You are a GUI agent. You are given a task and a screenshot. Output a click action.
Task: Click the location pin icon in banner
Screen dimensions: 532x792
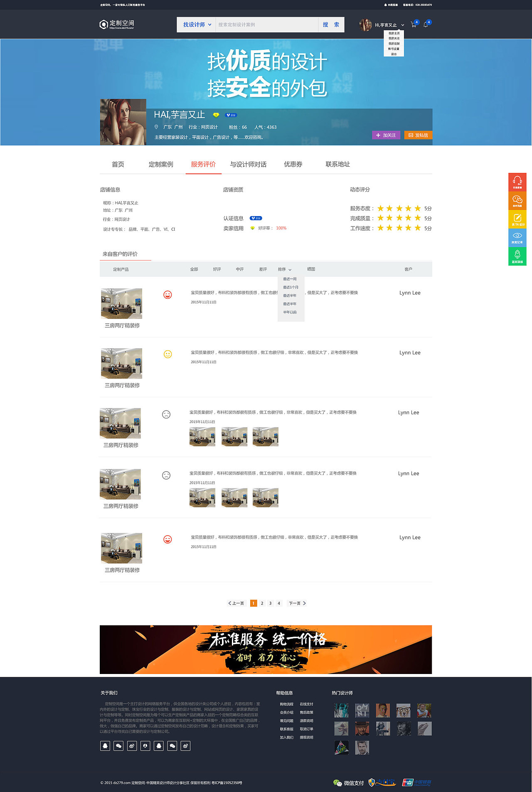[x=156, y=127]
